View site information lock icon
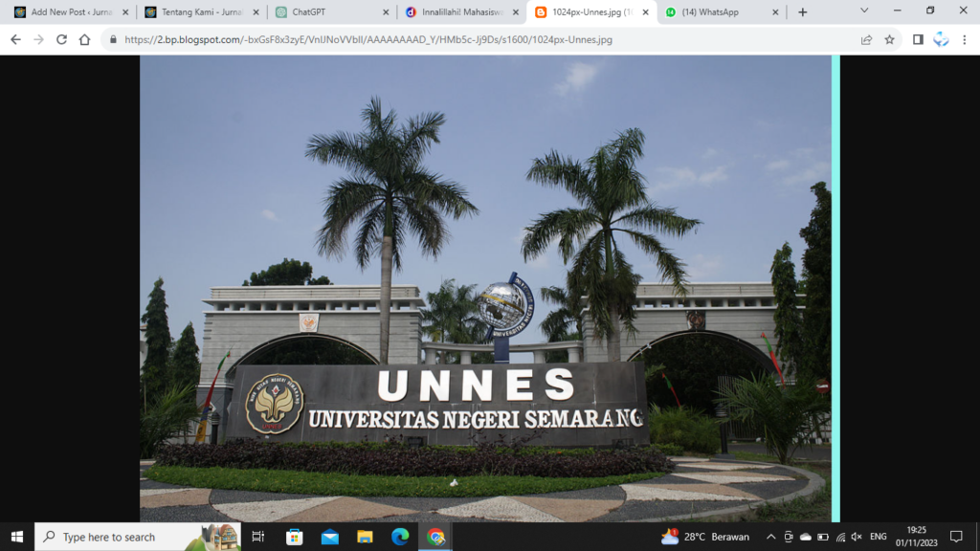Viewport: 980px width, 551px height. click(113, 39)
